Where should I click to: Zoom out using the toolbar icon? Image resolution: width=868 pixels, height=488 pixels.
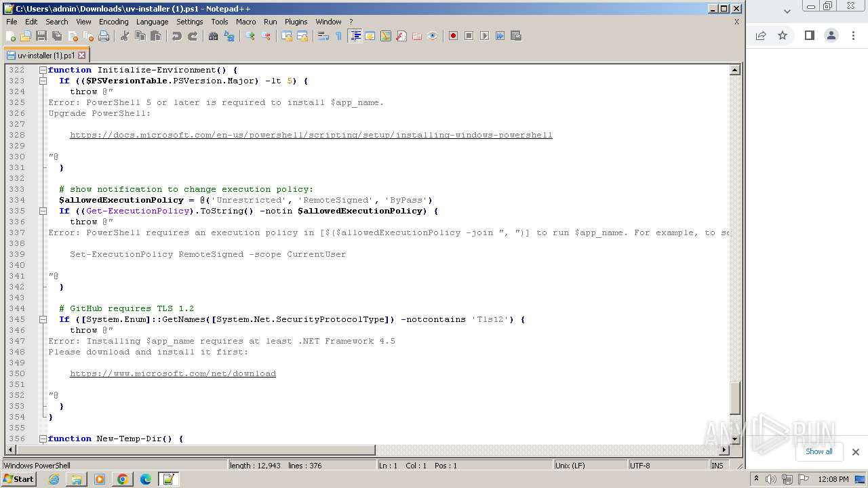pyautogui.click(x=266, y=36)
